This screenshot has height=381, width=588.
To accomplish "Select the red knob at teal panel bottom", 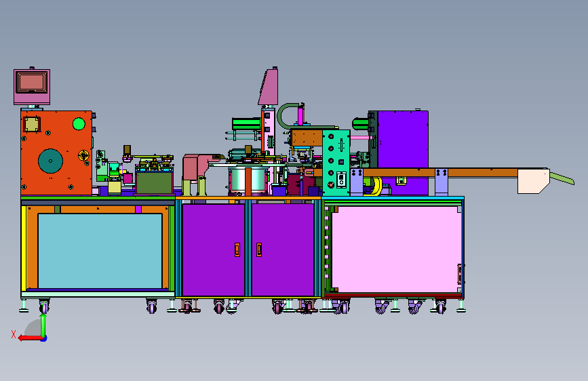I will click(331, 184).
